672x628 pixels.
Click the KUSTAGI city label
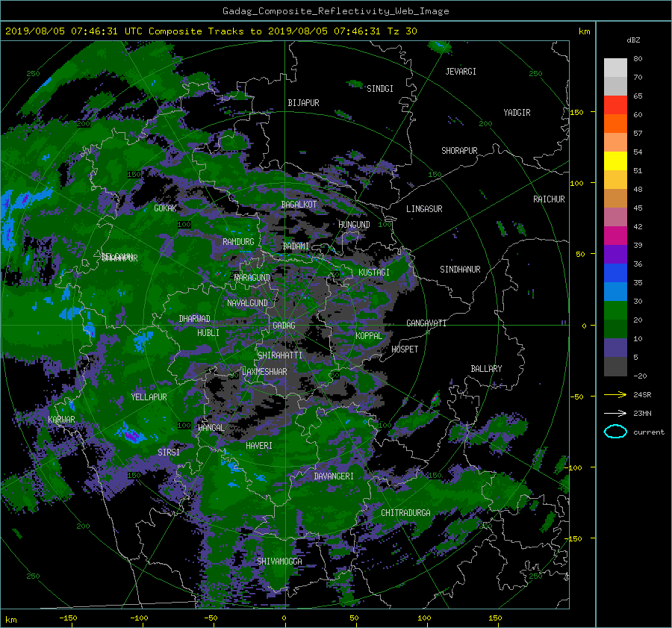(x=374, y=273)
